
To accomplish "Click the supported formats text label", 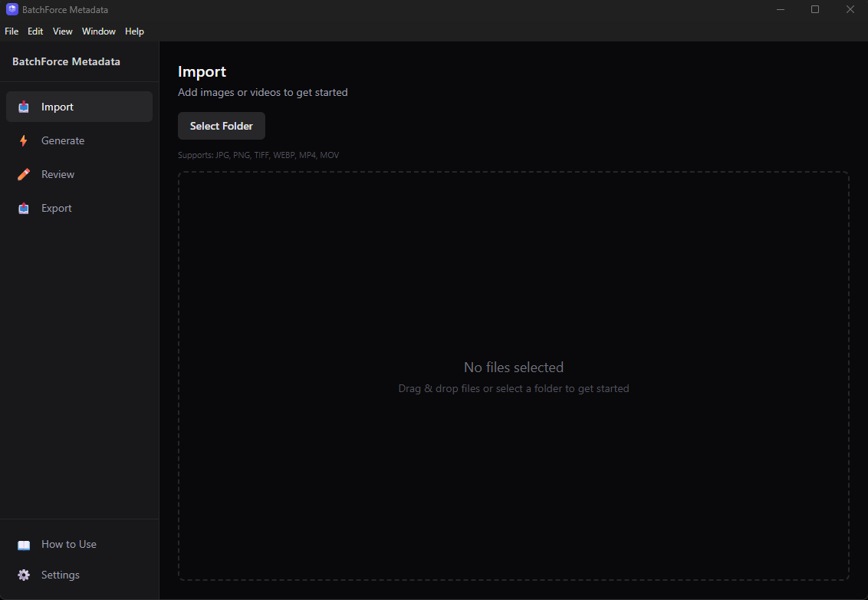I will click(x=258, y=154).
